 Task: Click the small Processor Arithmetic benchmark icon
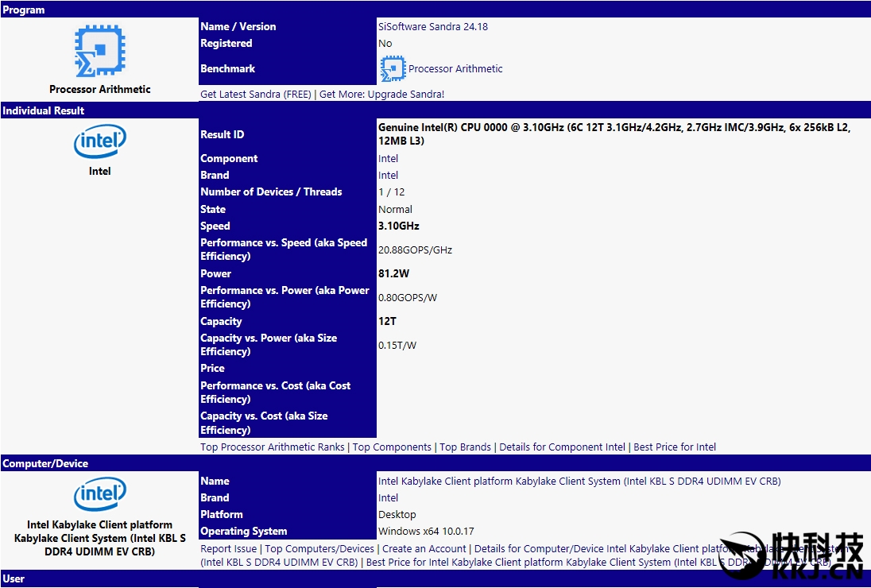coord(392,69)
